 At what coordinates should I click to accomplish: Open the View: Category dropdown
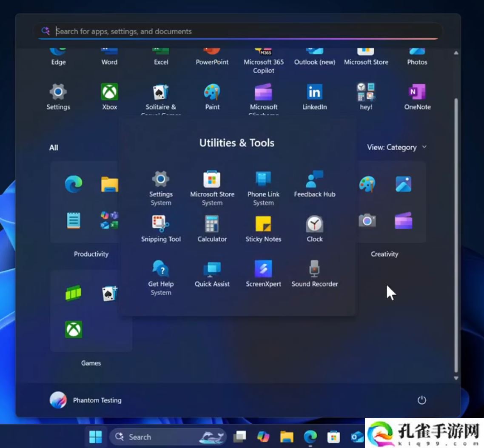pos(397,147)
